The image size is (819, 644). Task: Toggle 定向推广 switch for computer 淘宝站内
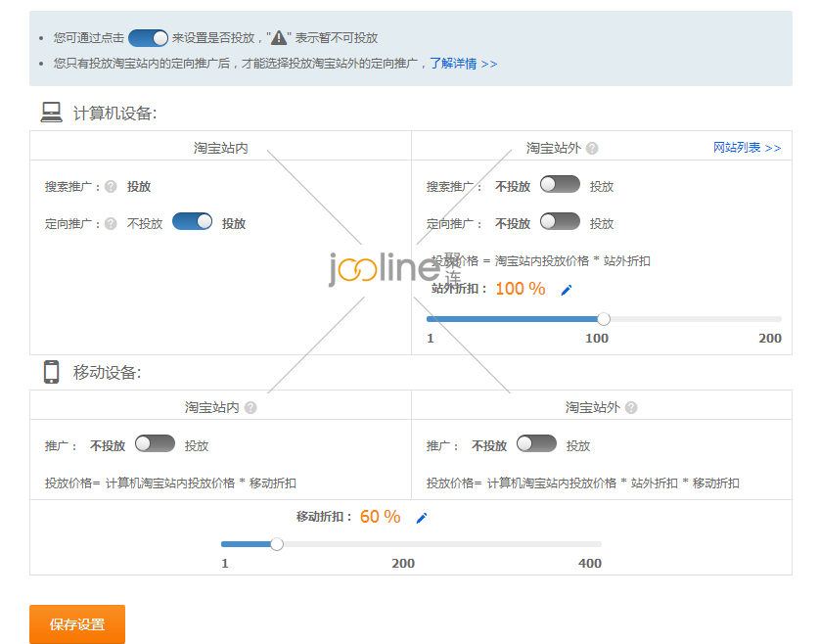[x=192, y=221]
